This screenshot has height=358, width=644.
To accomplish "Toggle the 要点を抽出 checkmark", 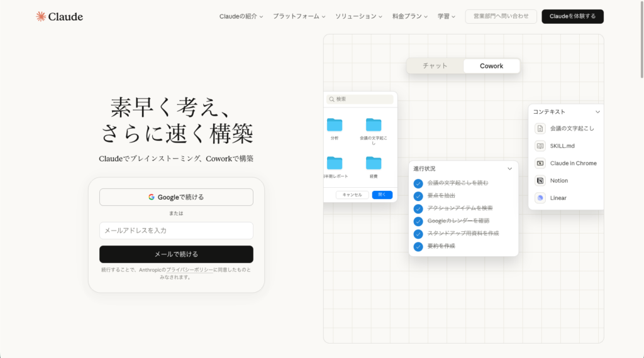I will click(x=418, y=196).
